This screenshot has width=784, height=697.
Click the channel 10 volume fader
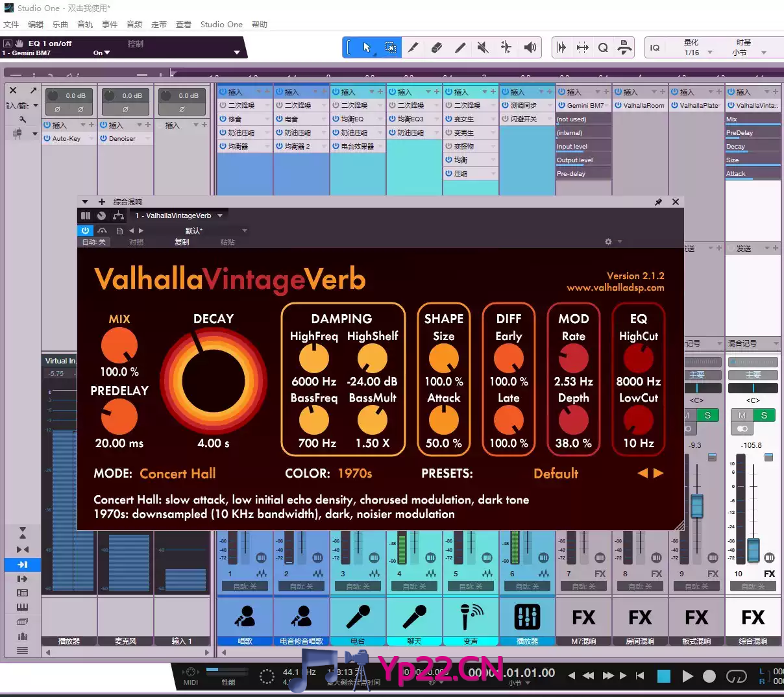[x=753, y=549]
